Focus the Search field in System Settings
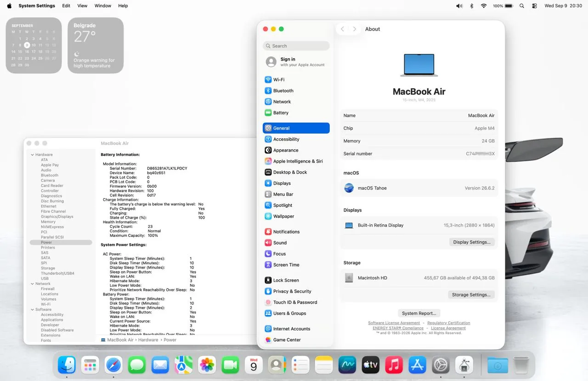Image resolution: width=588 pixels, height=381 pixels. pyautogui.click(x=296, y=46)
